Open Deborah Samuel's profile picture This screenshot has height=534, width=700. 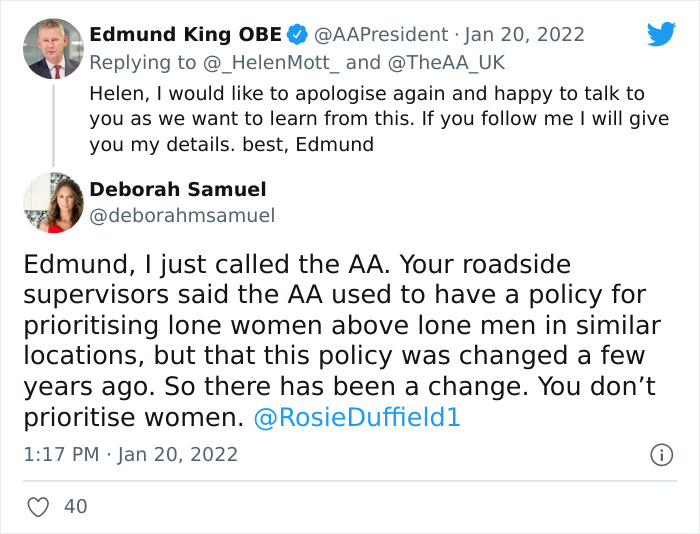pyautogui.click(x=52, y=202)
